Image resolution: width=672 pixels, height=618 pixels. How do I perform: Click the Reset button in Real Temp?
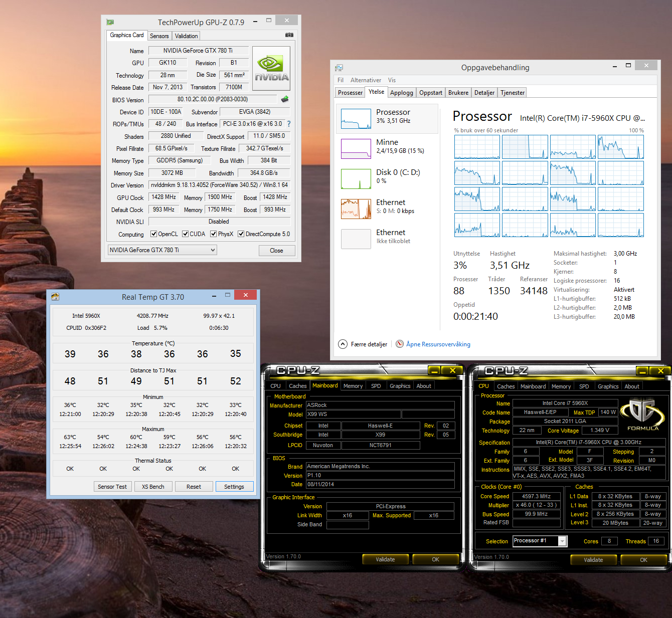194,487
